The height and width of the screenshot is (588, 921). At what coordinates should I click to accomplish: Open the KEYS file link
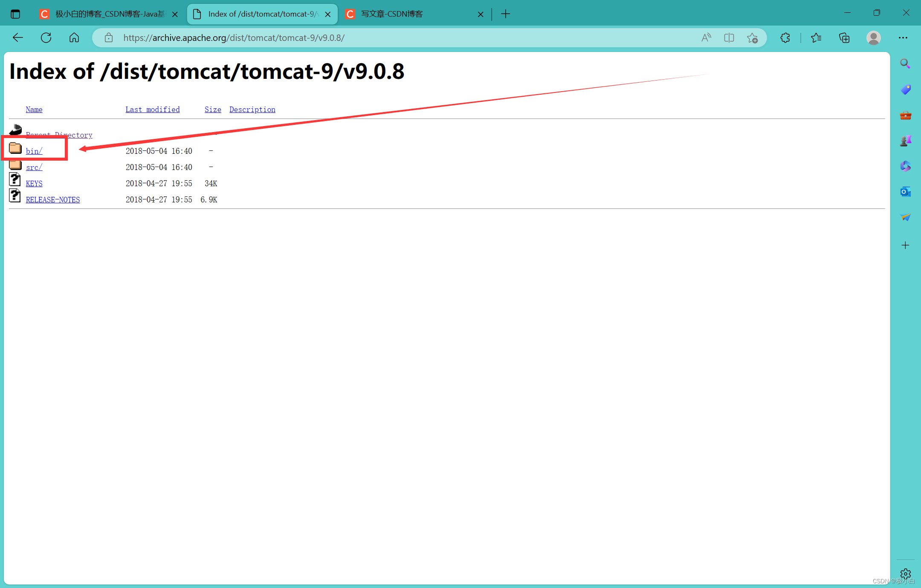pos(34,184)
